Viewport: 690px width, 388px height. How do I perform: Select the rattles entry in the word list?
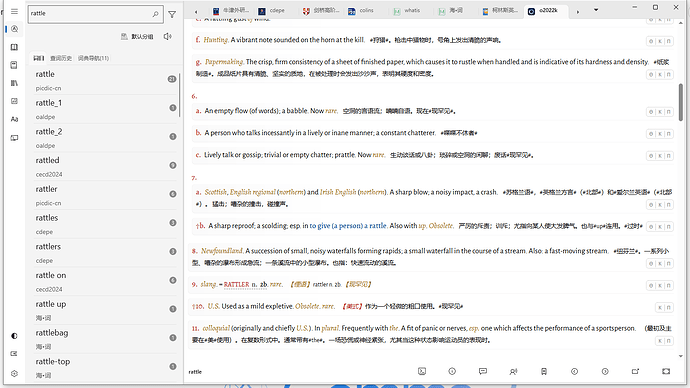tap(104, 223)
